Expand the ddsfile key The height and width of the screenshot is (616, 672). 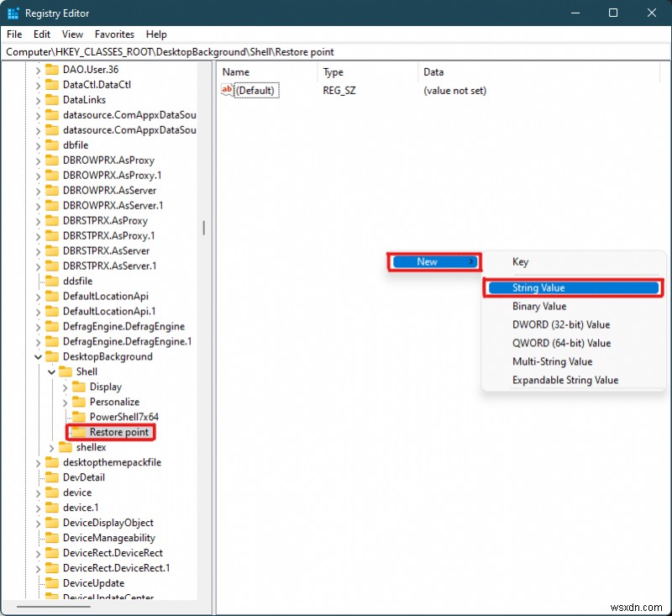[x=38, y=281]
